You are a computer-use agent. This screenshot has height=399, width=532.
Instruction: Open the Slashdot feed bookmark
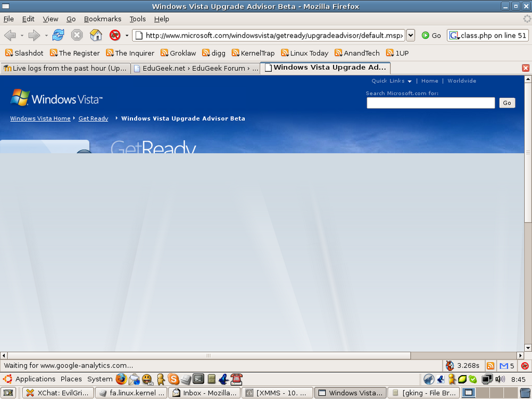point(24,53)
